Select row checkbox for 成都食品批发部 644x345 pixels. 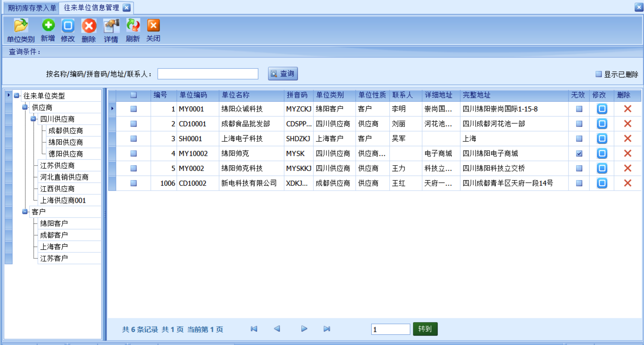[x=134, y=124]
